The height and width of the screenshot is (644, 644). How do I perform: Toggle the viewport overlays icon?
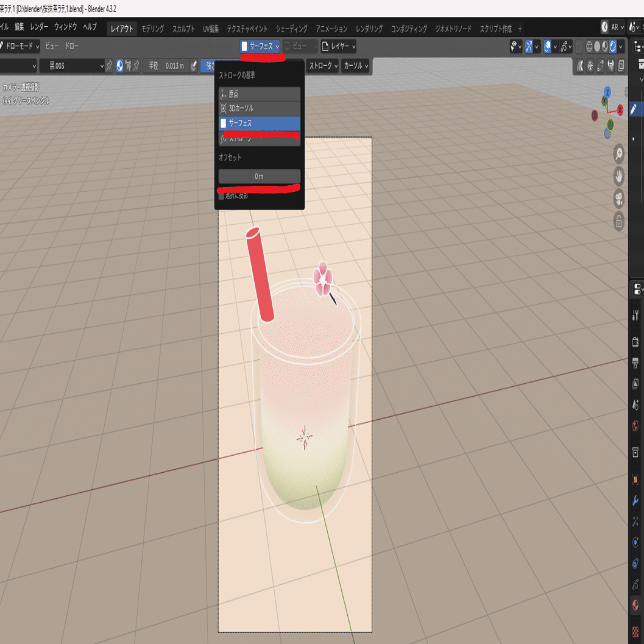(x=547, y=46)
